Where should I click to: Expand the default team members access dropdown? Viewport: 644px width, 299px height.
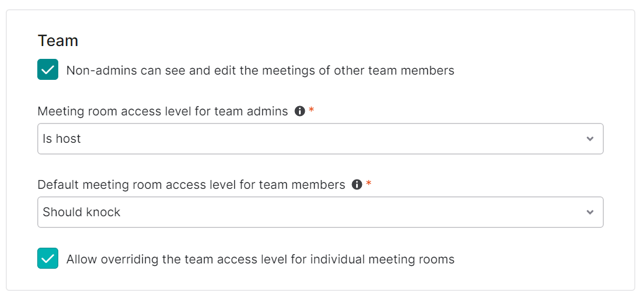[321, 212]
